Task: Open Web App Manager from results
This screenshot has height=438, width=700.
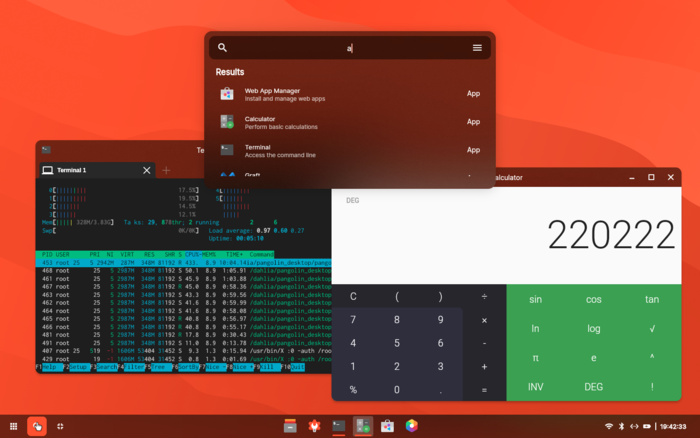Action: point(350,94)
